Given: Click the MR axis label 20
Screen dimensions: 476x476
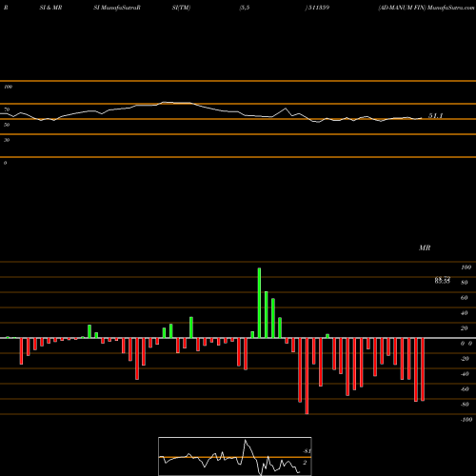Looking at the screenshot, I should pos(465,328).
